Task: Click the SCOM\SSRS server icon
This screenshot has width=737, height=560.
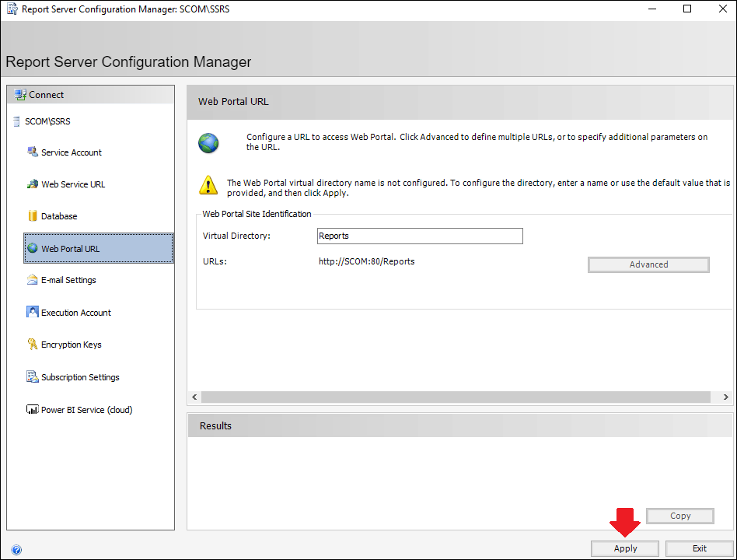Action: pyautogui.click(x=17, y=122)
